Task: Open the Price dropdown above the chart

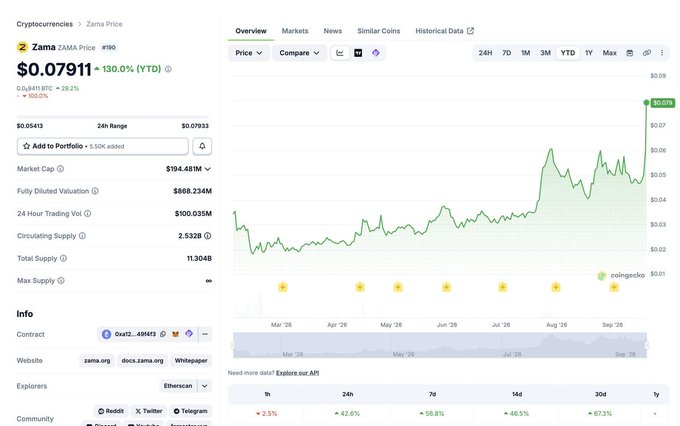Action: coord(248,53)
